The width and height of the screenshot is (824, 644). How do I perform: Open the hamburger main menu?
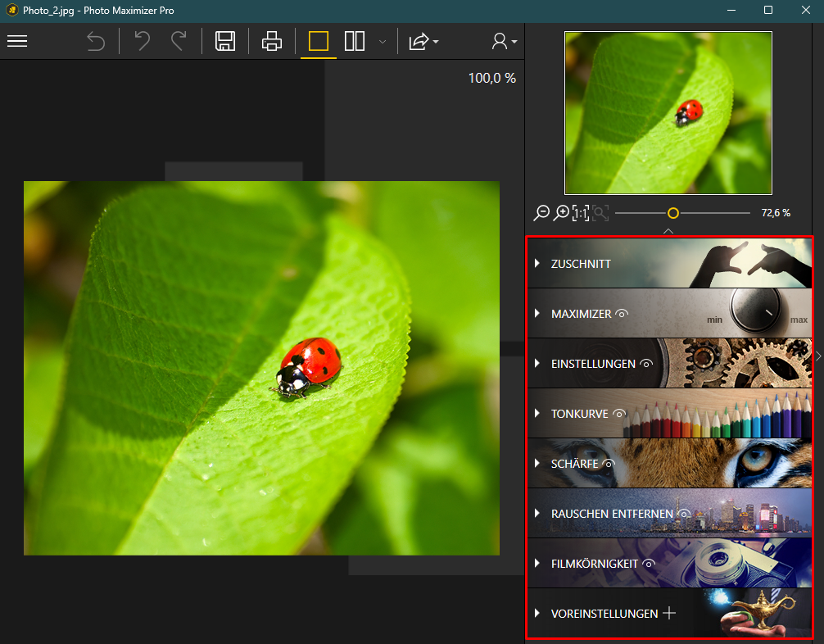pos(17,41)
